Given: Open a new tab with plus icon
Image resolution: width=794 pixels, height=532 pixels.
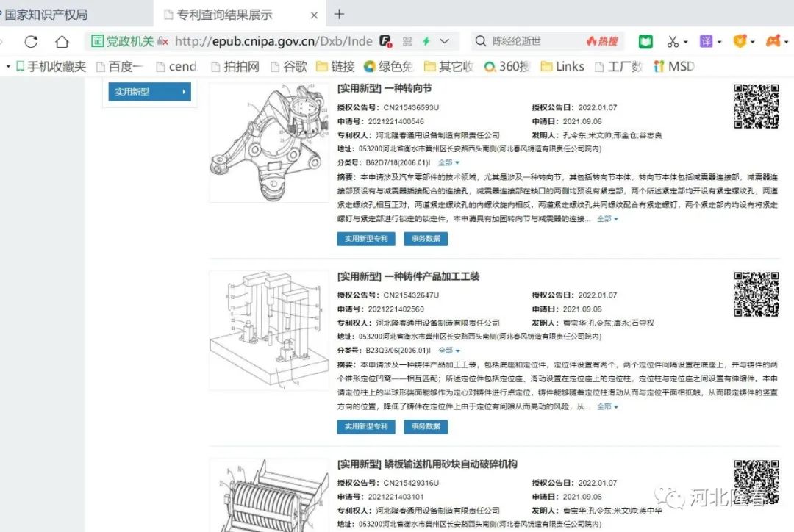Looking at the screenshot, I should click(339, 15).
